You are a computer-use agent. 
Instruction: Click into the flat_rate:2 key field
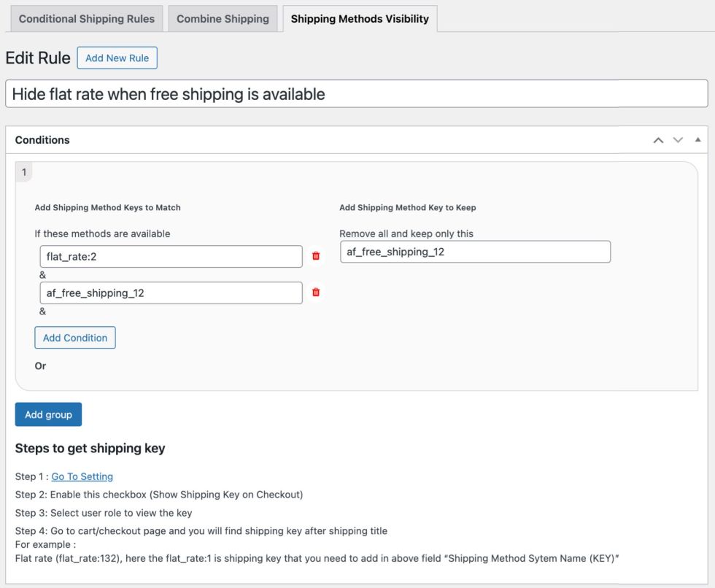(x=171, y=256)
